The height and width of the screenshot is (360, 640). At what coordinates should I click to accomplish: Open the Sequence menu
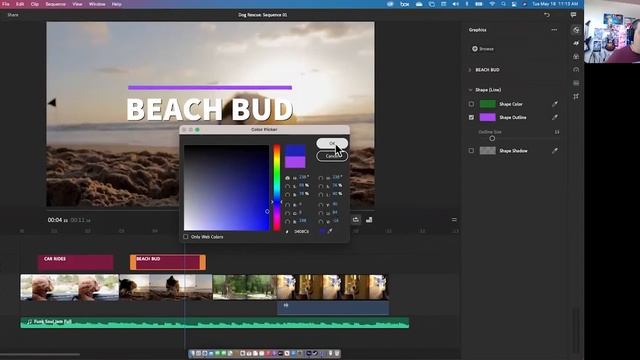56,4
